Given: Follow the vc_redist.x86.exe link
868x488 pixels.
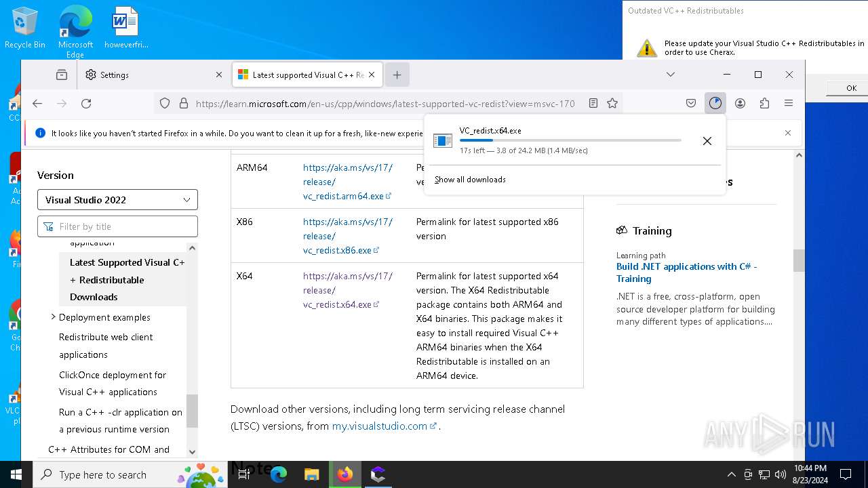Looking at the screenshot, I should (347, 236).
